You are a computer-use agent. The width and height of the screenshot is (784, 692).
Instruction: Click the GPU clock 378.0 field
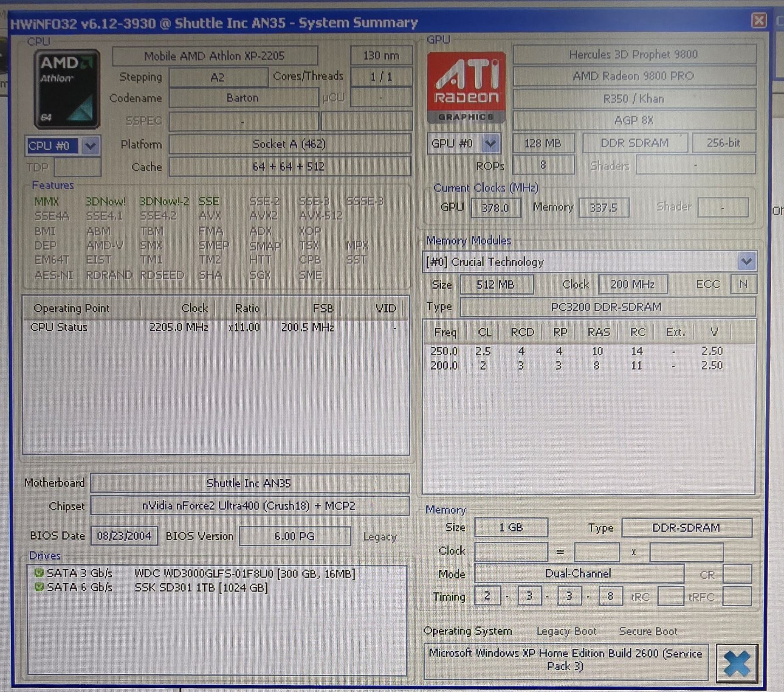[496, 208]
